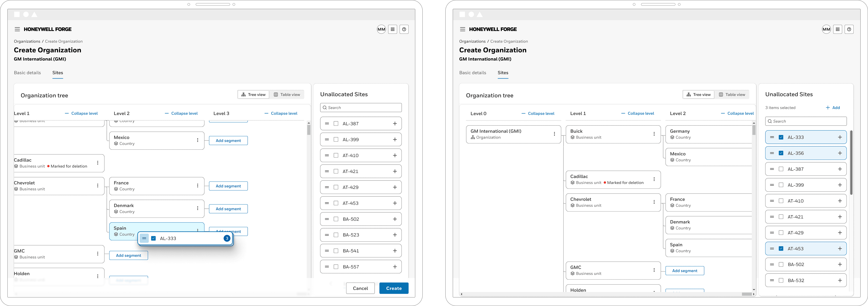Click plus icon on BA-532 row
This screenshot has width=868, height=306.
[840, 280]
